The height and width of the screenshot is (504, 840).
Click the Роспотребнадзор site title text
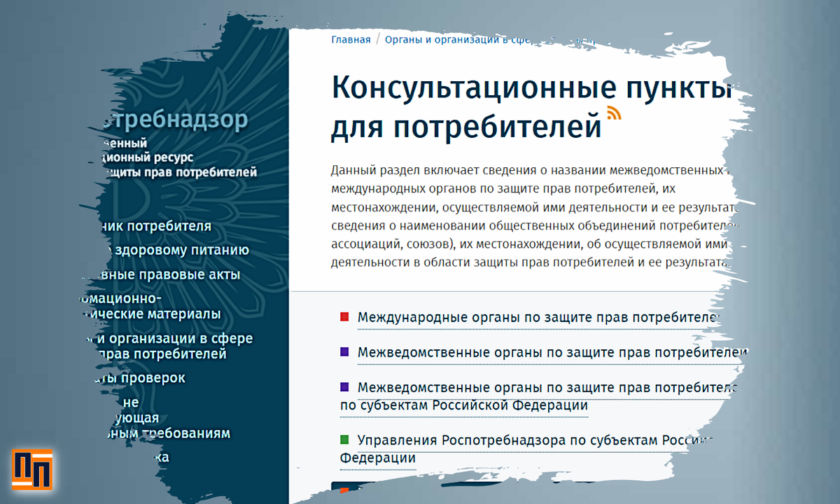coord(175,119)
